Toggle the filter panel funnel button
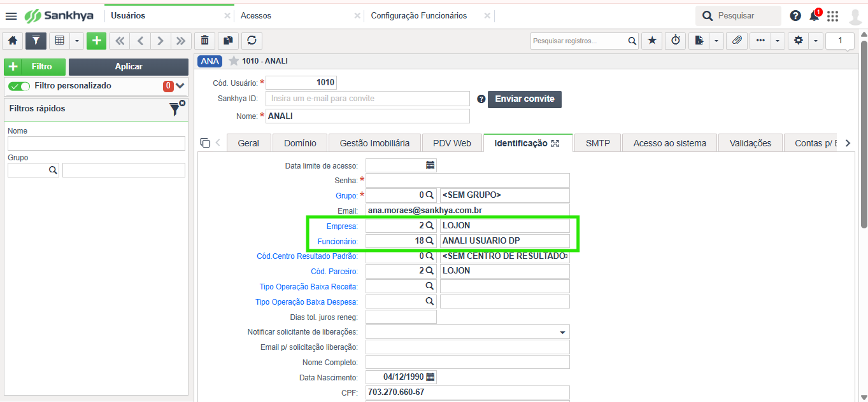This screenshot has height=402, width=868. tap(36, 41)
